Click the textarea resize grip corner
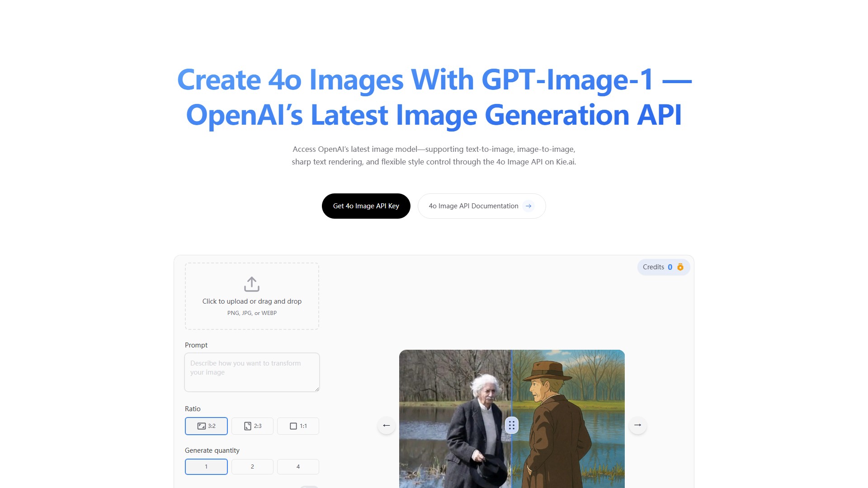This screenshot has height=488, width=868. tap(317, 389)
